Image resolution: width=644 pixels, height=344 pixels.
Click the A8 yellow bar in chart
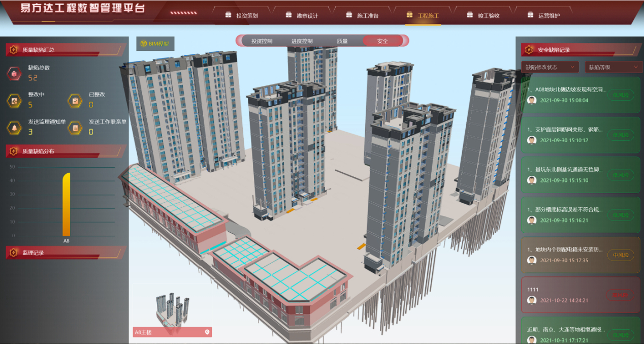[67, 204]
